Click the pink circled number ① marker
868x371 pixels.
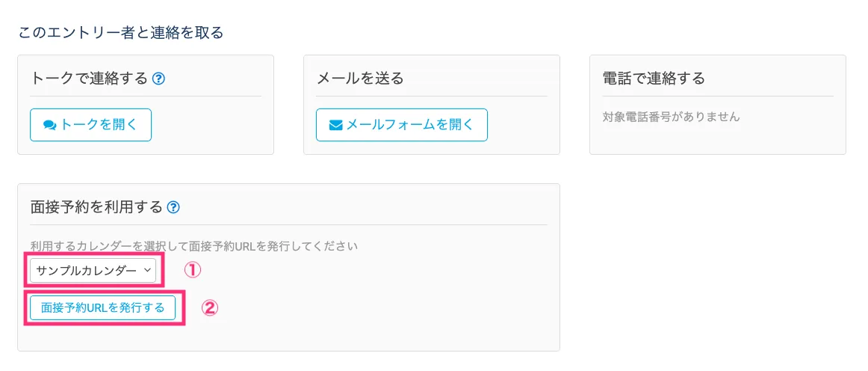point(193,270)
